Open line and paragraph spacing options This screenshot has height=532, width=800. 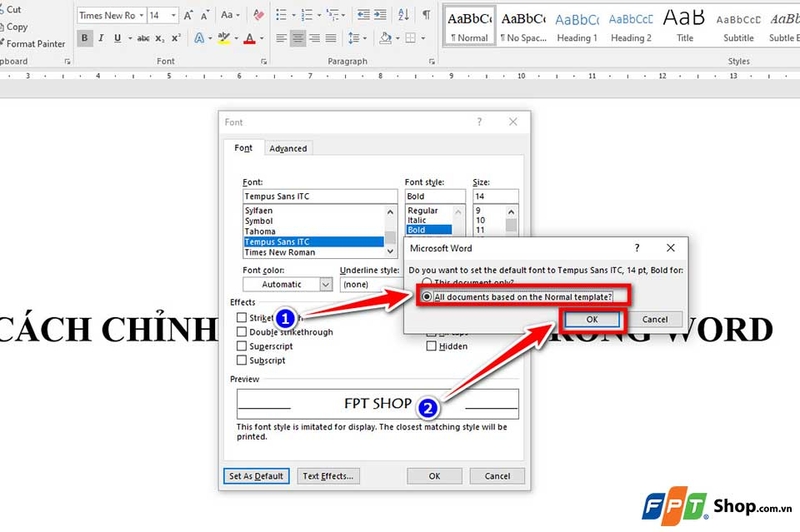click(354, 38)
